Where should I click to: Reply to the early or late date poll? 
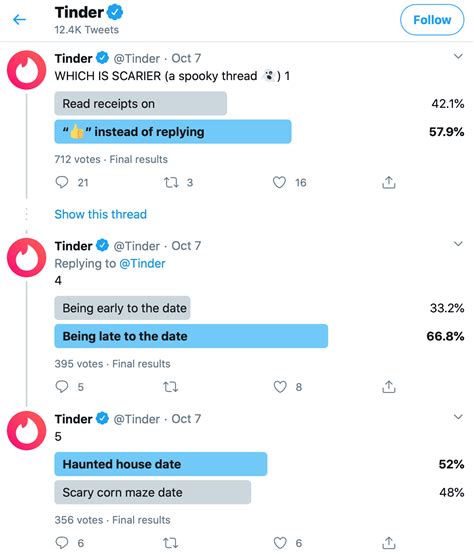[62, 386]
